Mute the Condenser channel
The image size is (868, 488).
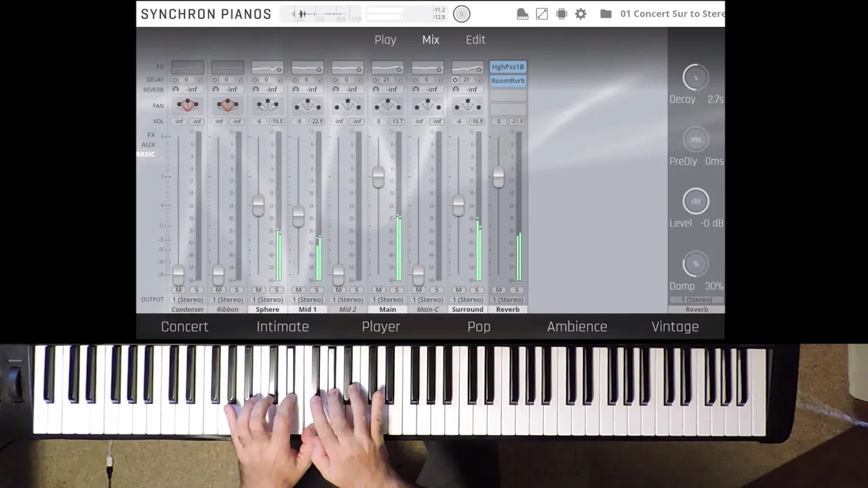[178, 290]
